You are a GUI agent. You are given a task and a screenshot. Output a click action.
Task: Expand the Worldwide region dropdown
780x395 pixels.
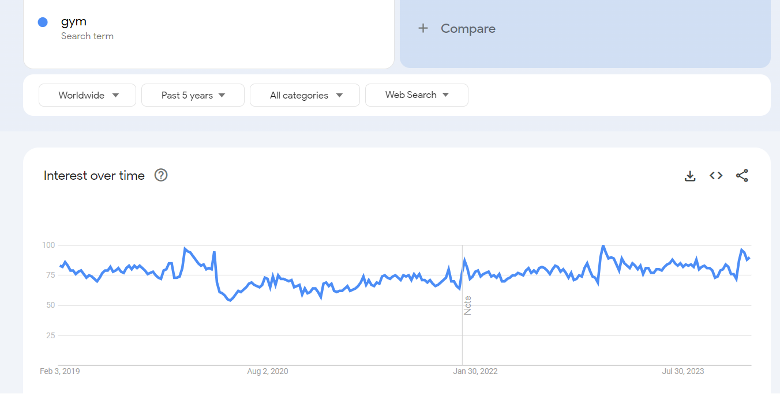87,95
